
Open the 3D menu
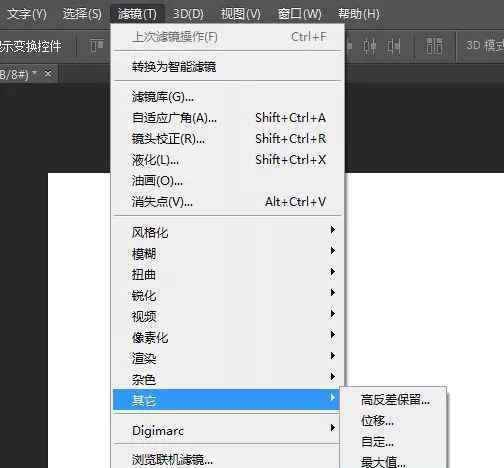click(188, 14)
